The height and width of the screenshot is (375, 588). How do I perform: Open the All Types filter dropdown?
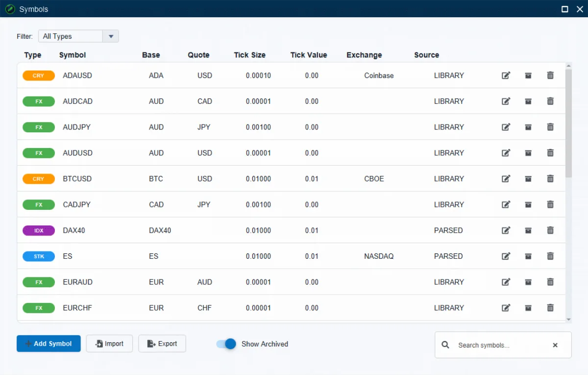click(x=78, y=36)
